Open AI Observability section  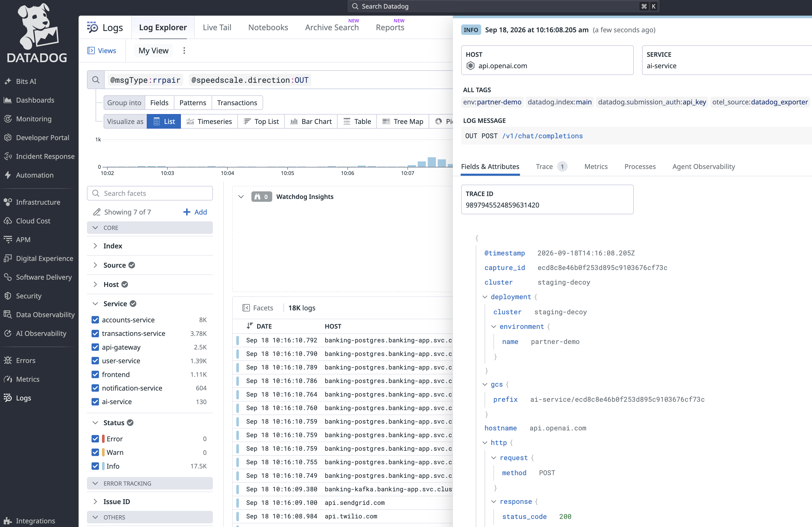tap(35, 334)
